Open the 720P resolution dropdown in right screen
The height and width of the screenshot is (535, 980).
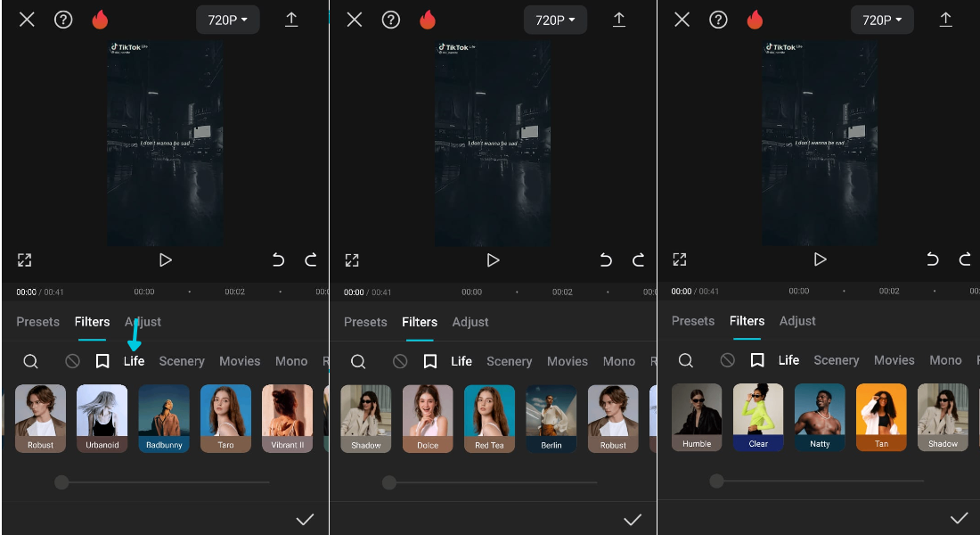[883, 20]
